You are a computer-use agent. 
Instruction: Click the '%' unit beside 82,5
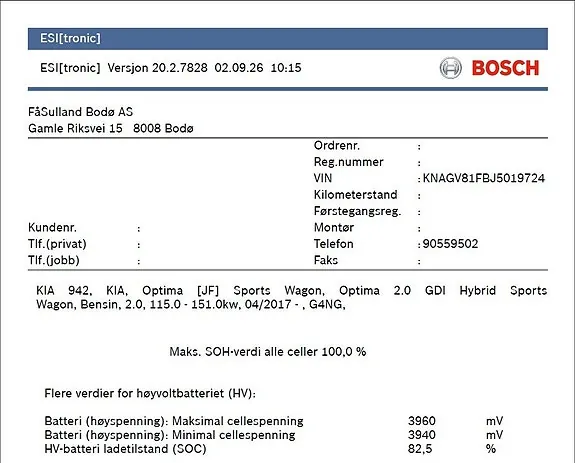(491, 449)
